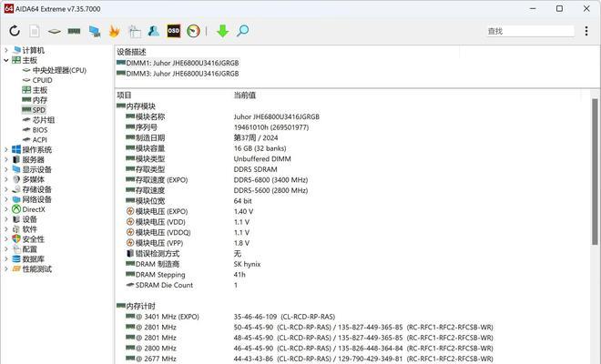The height and width of the screenshot is (364, 601).
Task: Expand the 服务器 tree node
Action: click(5, 159)
